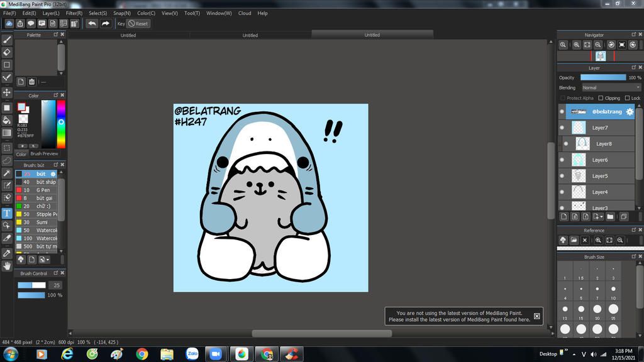Clear reference image with X icon
Image resolution: width=644 pixels, height=362 pixels.
[585, 240]
